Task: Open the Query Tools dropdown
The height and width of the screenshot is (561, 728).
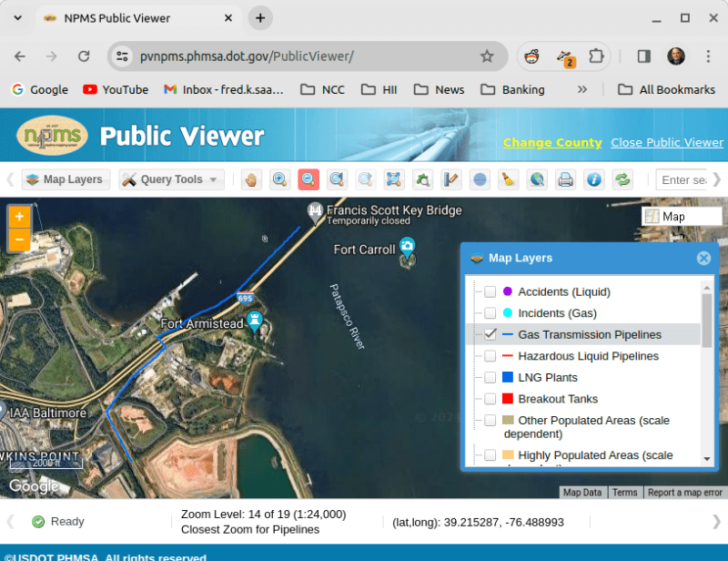Action: point(171,179)
